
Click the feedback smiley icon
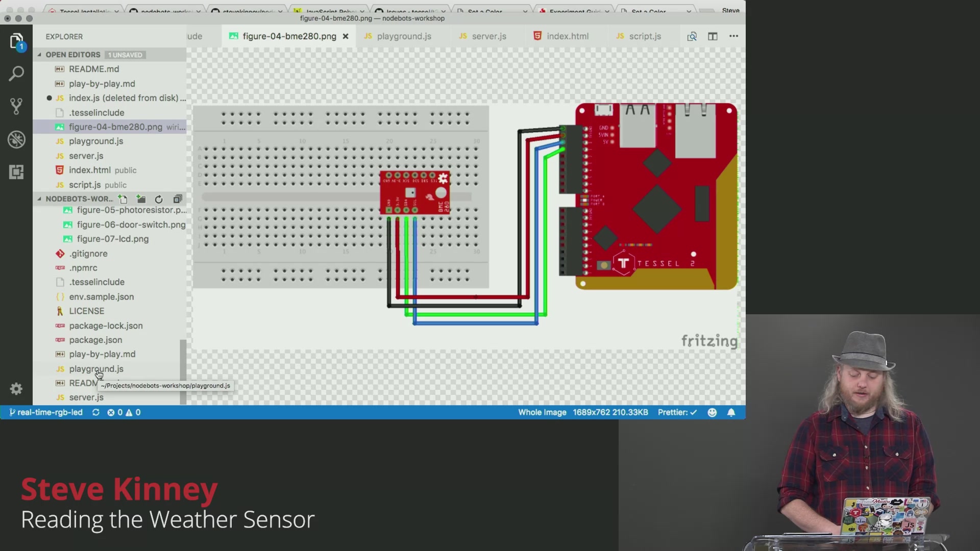pos(712,412)
